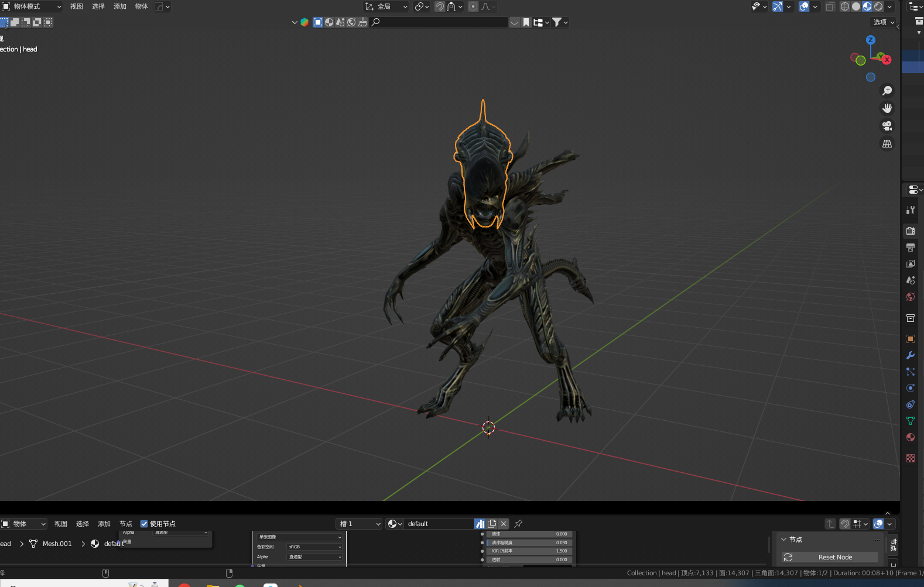Open the hierarchy display mode dropdown
The image size is (924, 587).
(x=541, y=22)
